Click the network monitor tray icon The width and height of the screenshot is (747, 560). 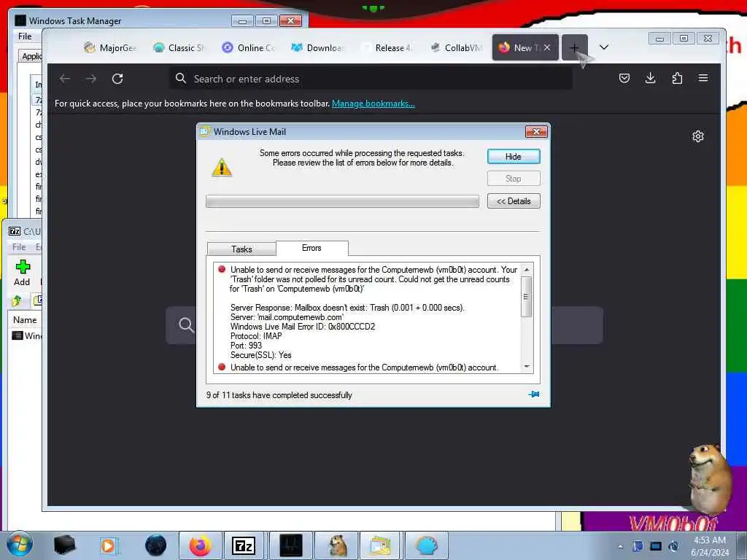click(x=656, y=545)
